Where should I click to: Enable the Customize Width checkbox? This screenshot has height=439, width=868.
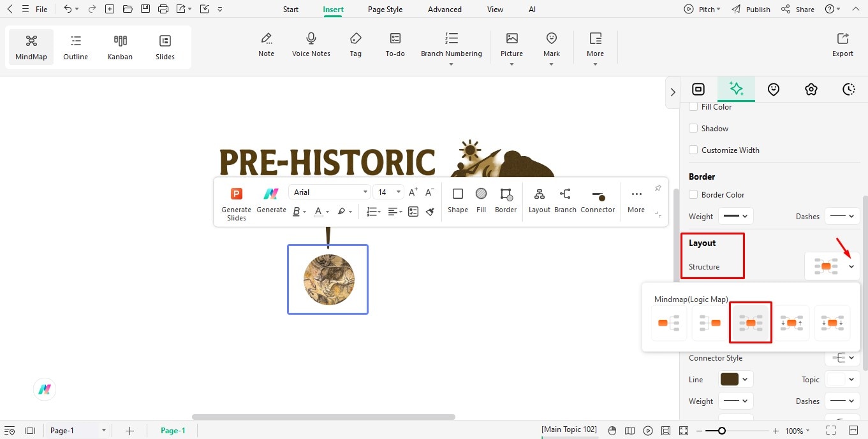(x=693, y=150)
